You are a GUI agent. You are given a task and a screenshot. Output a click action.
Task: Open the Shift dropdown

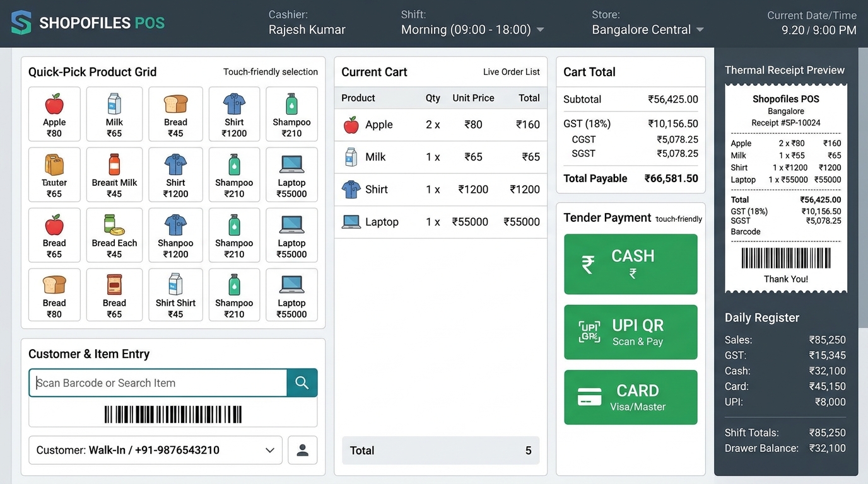tap(473, 30)
